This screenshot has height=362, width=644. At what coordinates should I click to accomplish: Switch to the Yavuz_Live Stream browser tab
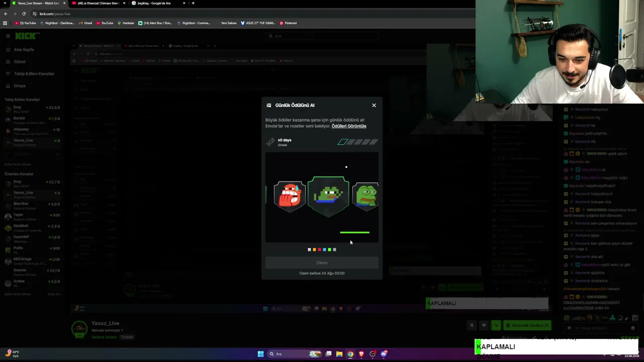pos(38,3)
